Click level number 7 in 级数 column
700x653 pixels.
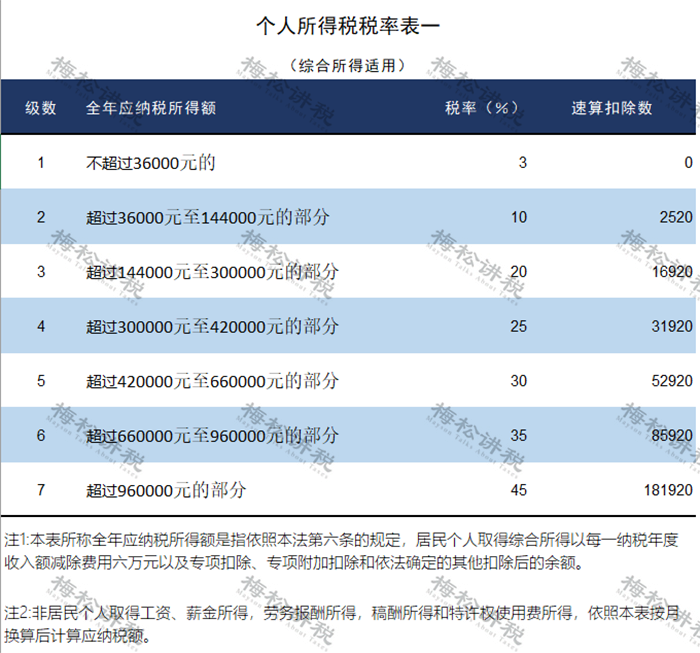(41, 490)
